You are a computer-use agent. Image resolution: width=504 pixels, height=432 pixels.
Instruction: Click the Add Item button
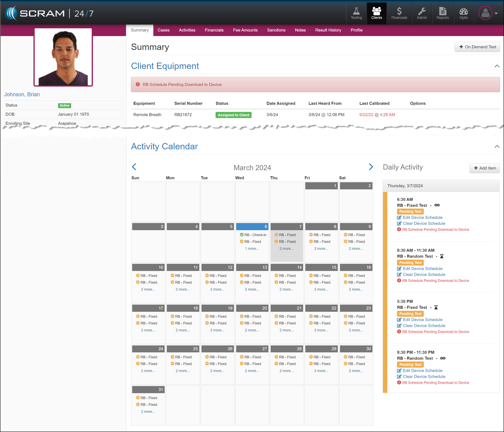[x=484, y=168]
